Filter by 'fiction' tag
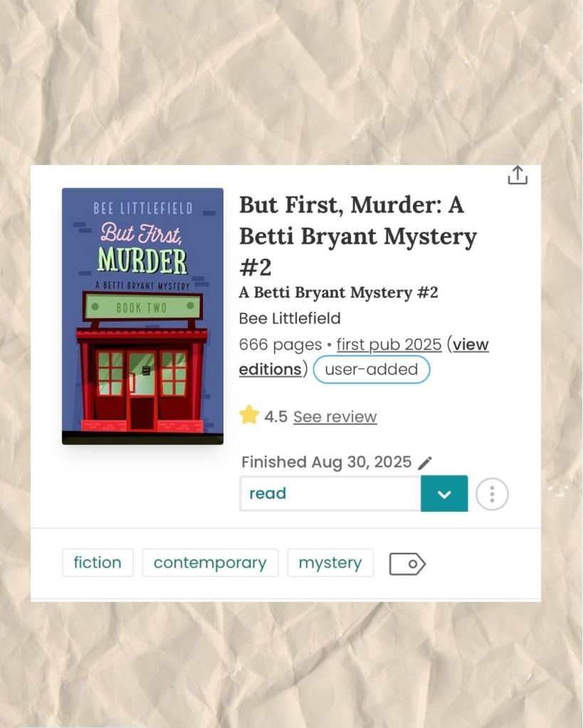 (98, 563)
